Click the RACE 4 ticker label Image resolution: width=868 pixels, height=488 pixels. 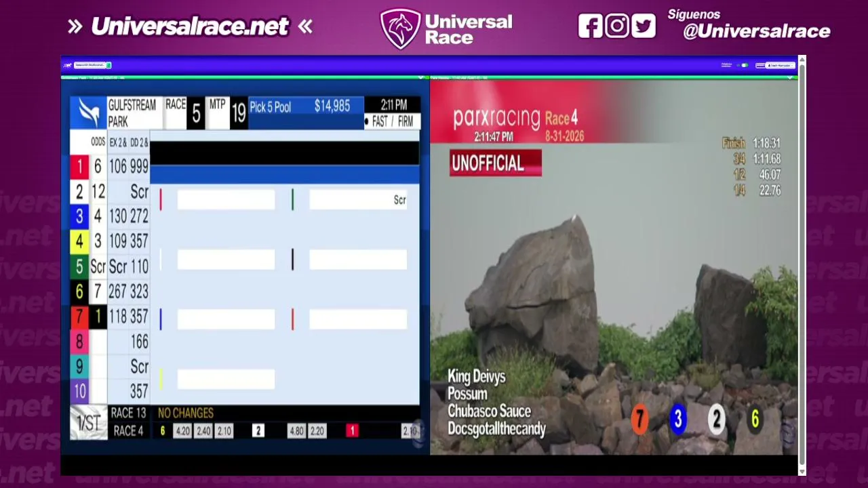[x=128, y=431]
